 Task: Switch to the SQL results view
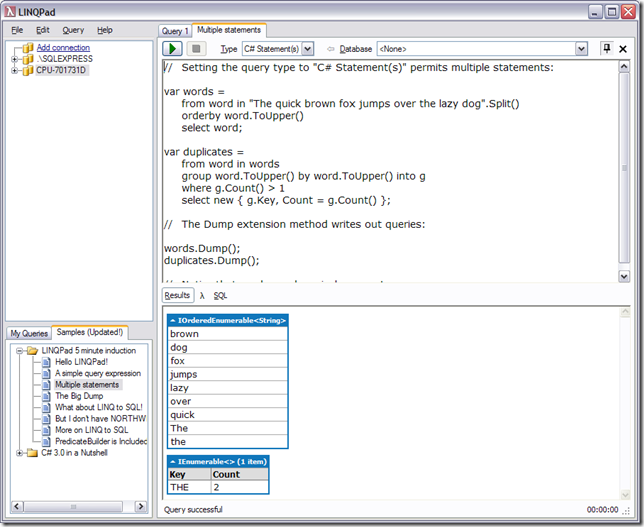(x=220, y=295)
